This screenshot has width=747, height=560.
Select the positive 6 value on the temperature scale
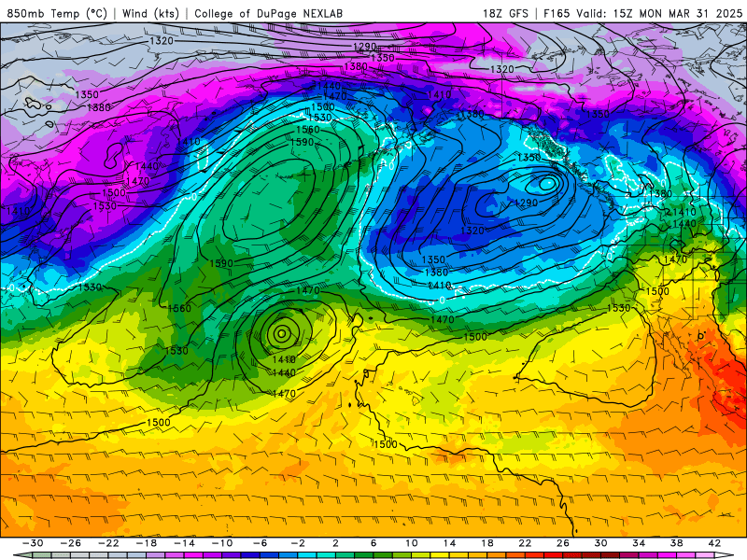pos(373,543)
